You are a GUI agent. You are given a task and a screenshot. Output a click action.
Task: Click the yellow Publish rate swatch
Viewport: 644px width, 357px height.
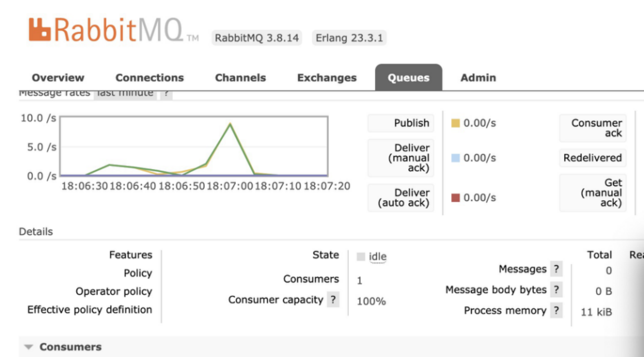pyautogui.click(x=455, y=123)
